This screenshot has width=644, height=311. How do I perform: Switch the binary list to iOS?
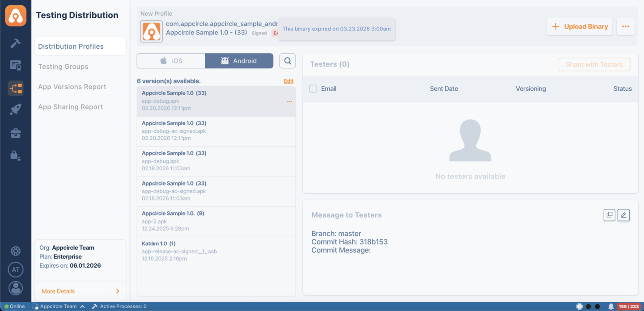coord(171,61)
